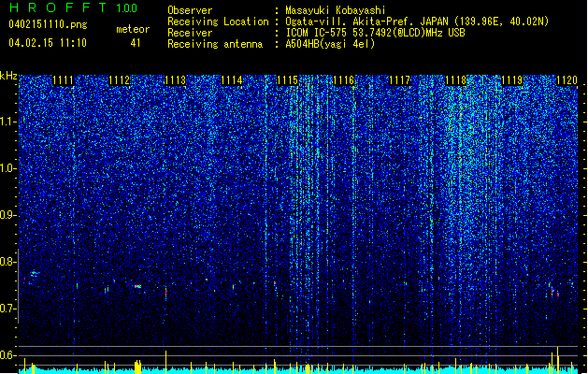
Task: Click the meteor count value 41
Action: click(x=136, y=43)
